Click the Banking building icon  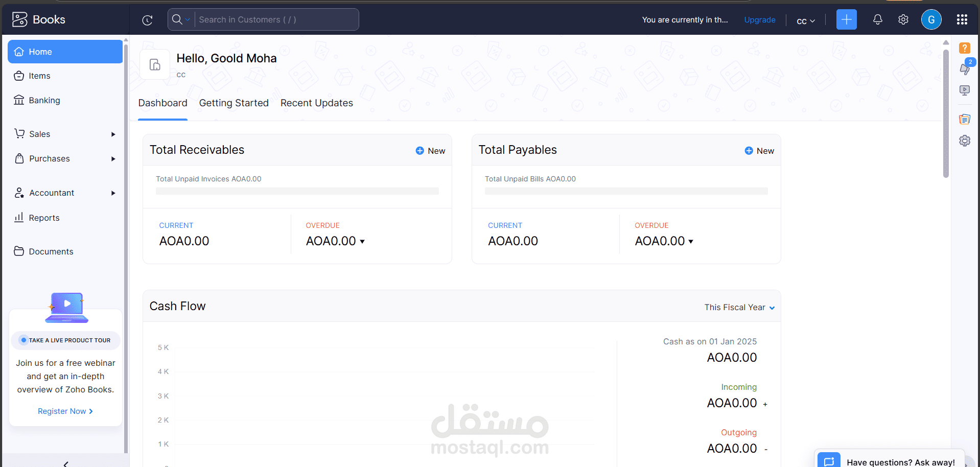pyautogui.click(x=19, y=100)
